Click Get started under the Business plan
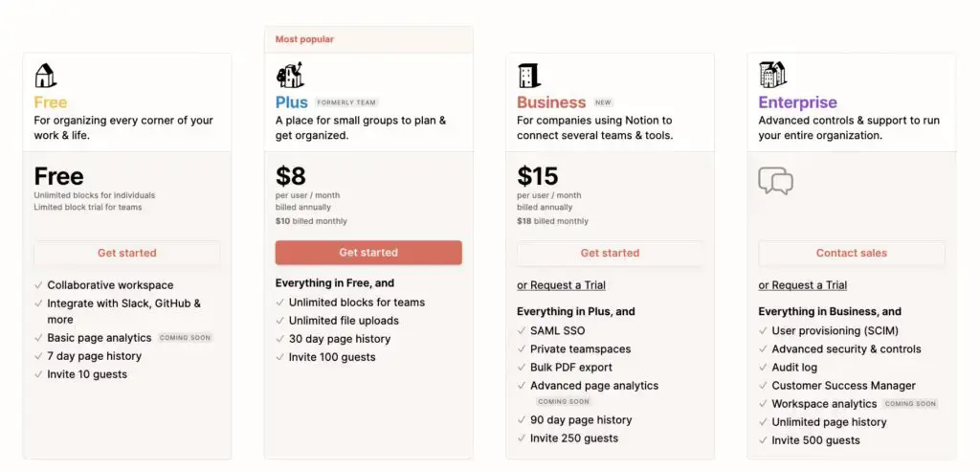Viewport: 980px width, 472px height. point(610,253)
